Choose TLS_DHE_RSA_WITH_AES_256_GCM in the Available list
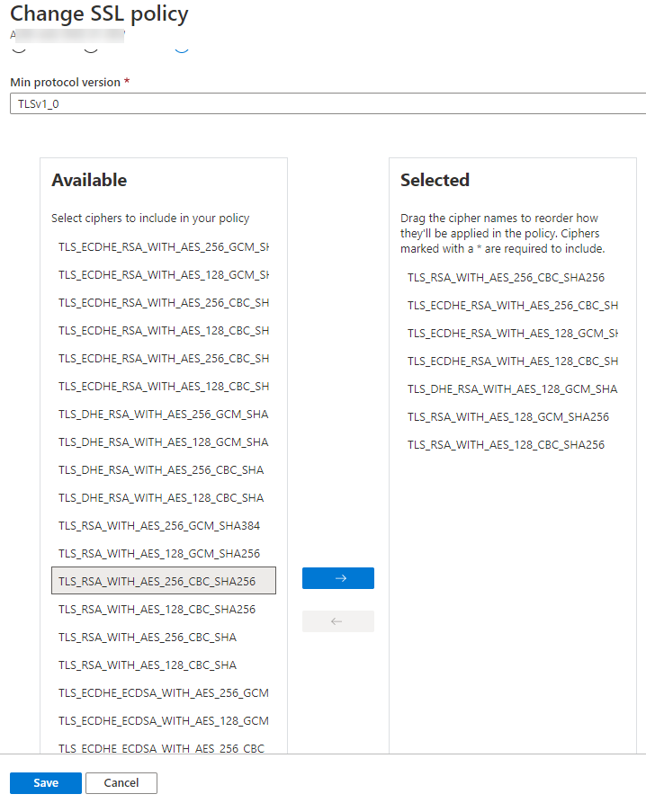Image resolution: width=646 pixels, height=812 pixels. point(164,414)
